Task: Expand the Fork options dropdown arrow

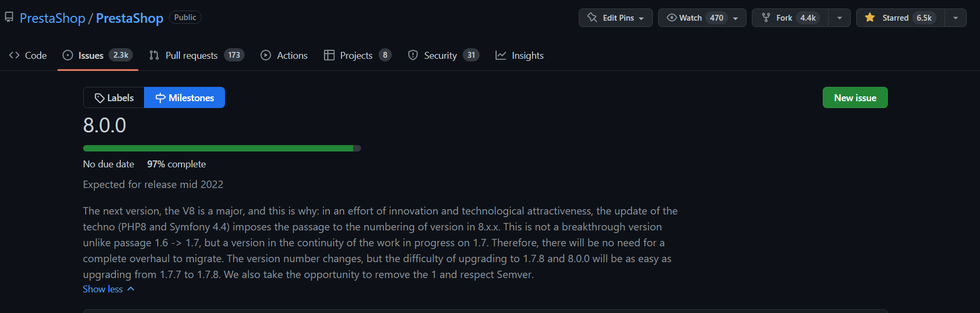Action: (x=839, y=18)
